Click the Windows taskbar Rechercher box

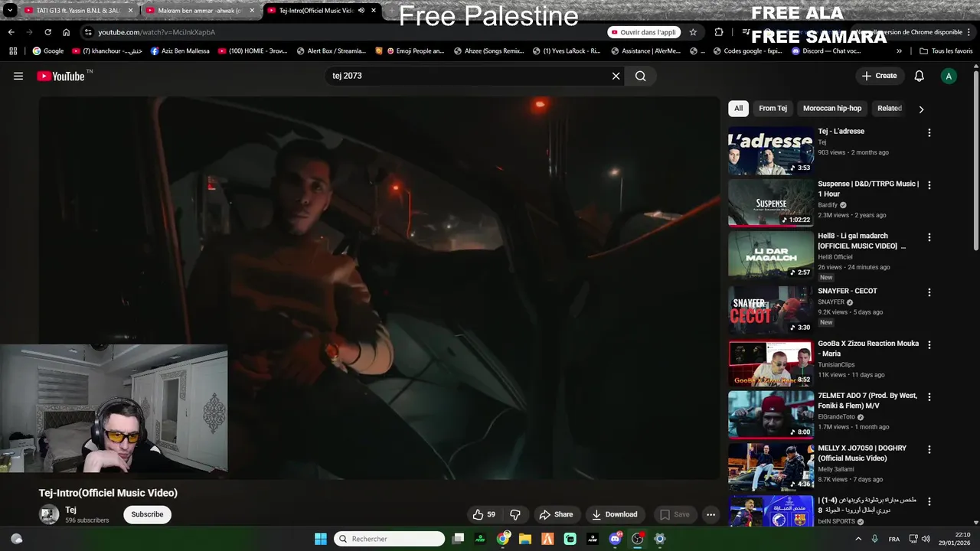[390, 539]
